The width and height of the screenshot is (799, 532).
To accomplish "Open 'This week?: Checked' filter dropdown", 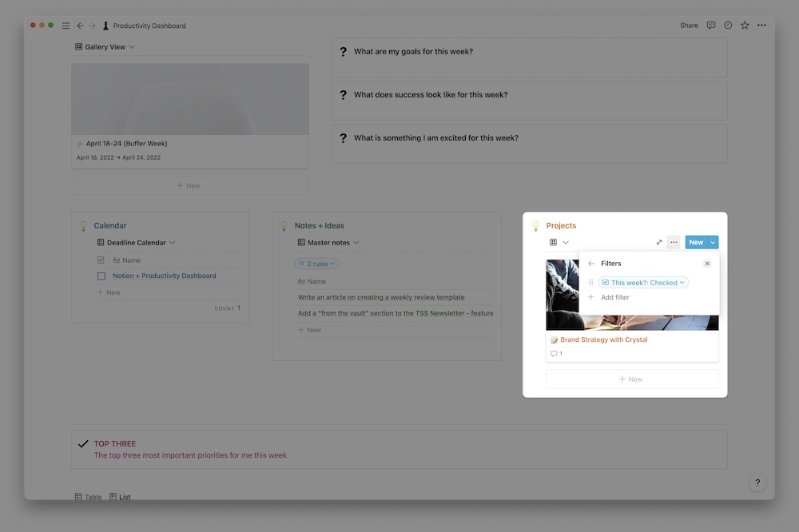I will pyautogui.click(x=644, y=282).
